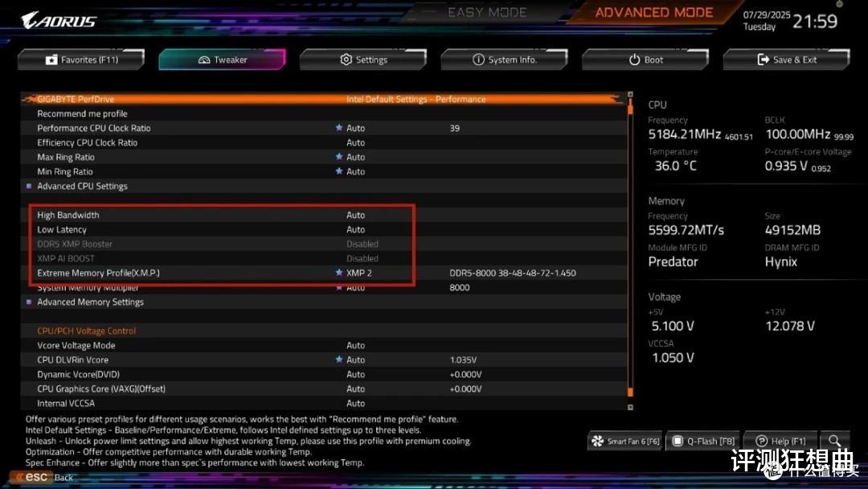Click the star beside CPU DLVRin Vcore
The height and width of the screenshot is (489, 868).
(x=339, y=360)
